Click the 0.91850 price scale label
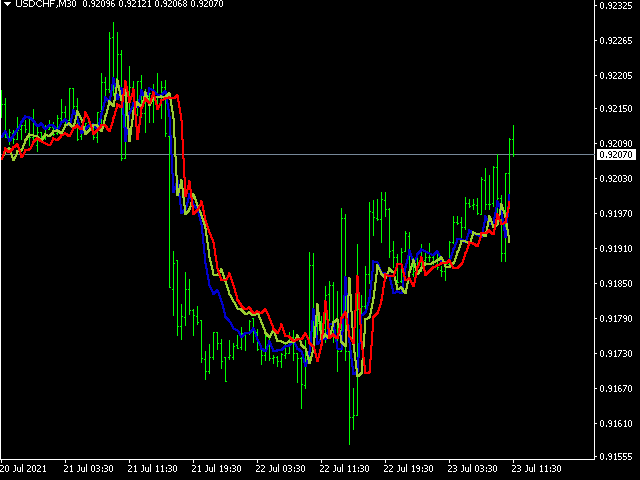640x480 pixels. 616,284
